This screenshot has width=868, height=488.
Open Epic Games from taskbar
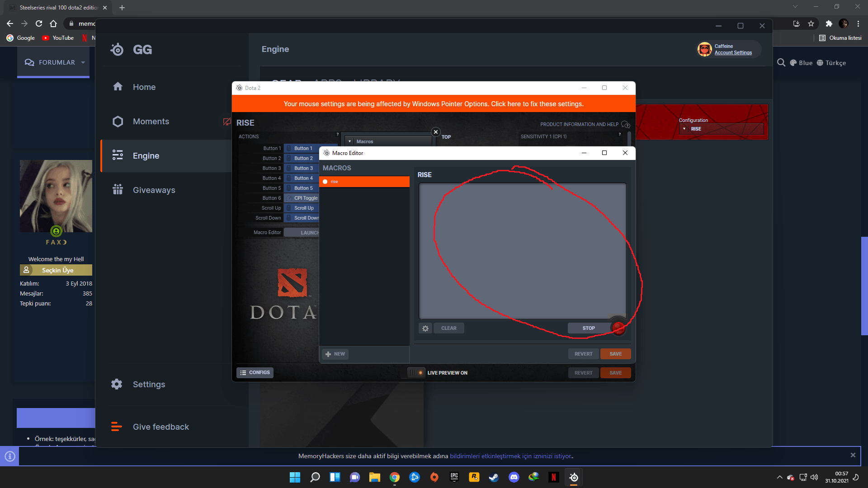pyautogui.click(x=454, y=477)
